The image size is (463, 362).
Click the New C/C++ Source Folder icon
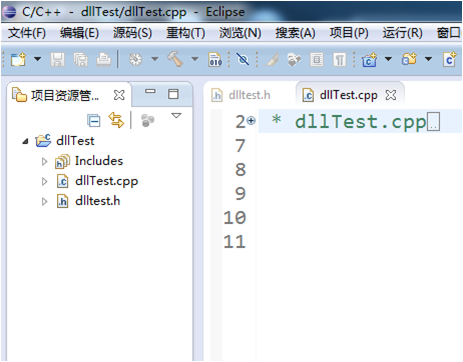tap(409, 59)
